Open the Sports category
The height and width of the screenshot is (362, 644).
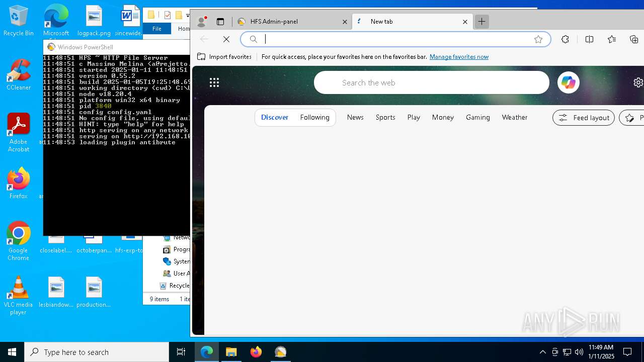[x=385, y=117]
